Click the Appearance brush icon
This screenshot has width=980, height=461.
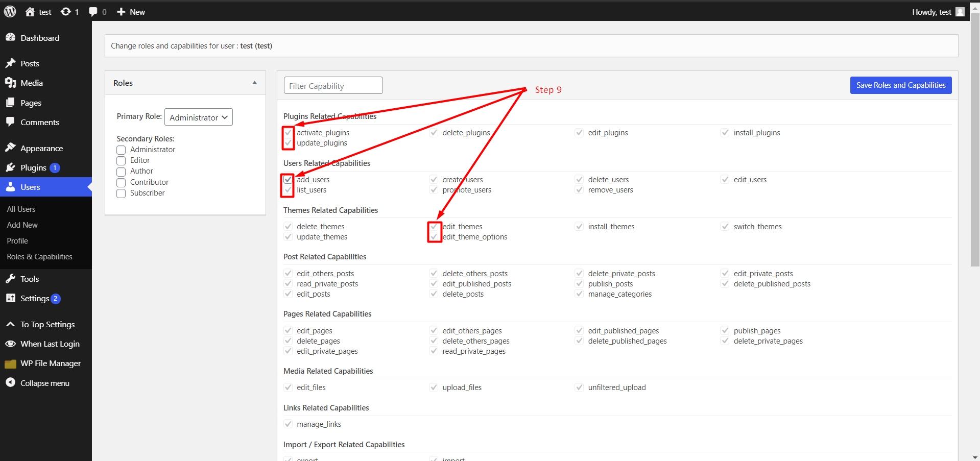(10, 148)
